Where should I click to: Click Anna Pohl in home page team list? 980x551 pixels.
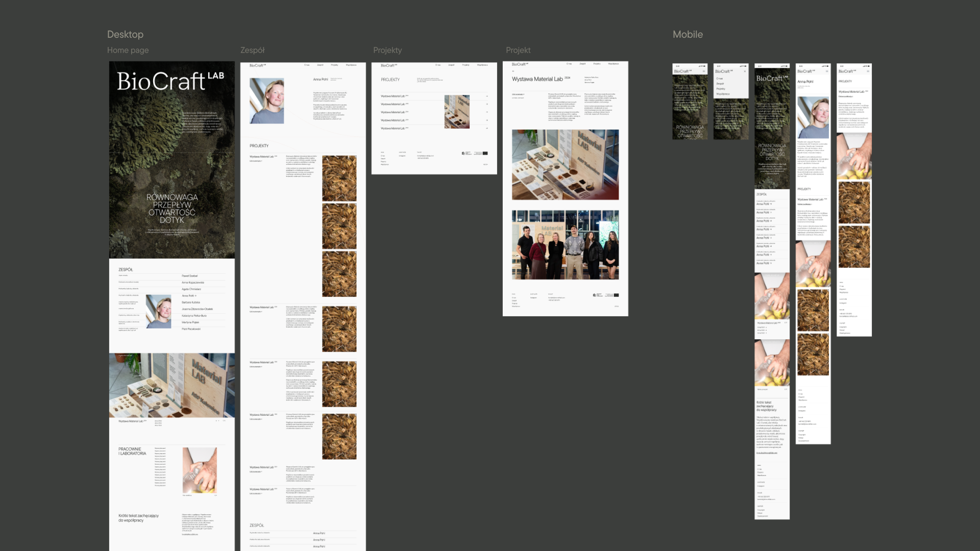188,296
